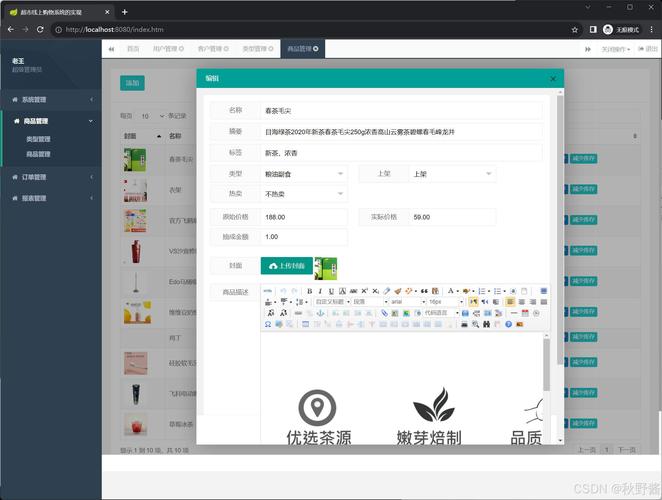Switch to the 类型管理 tab
Viewport: 662px width, 500px height.
pyautogui.click(x=258, y=49)
